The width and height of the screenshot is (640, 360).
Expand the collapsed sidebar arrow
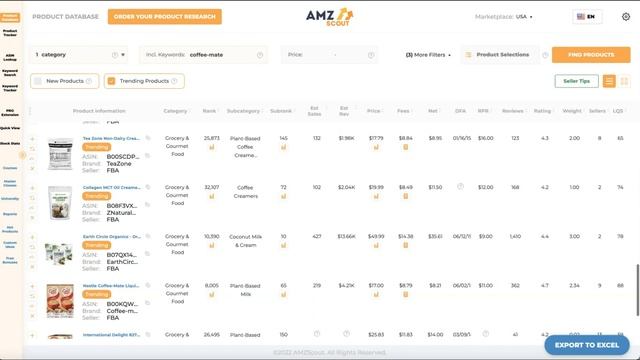coord(22,155)
